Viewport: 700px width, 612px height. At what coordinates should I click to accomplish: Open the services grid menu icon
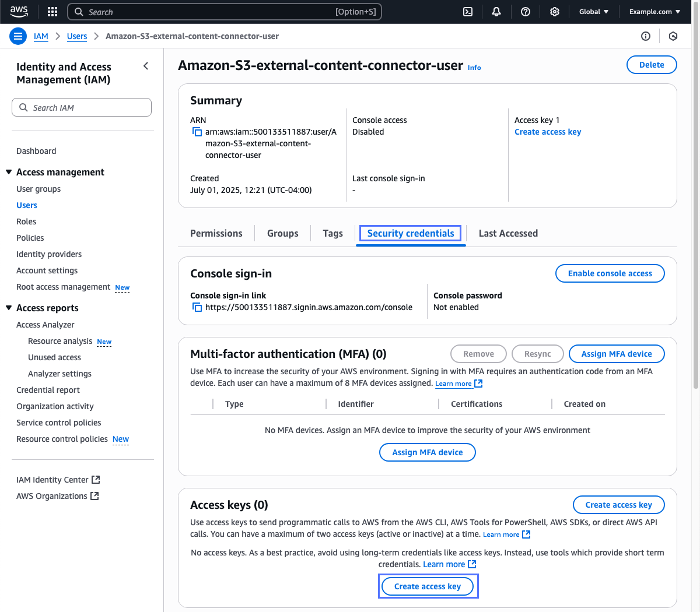click(x=52, y=12)
